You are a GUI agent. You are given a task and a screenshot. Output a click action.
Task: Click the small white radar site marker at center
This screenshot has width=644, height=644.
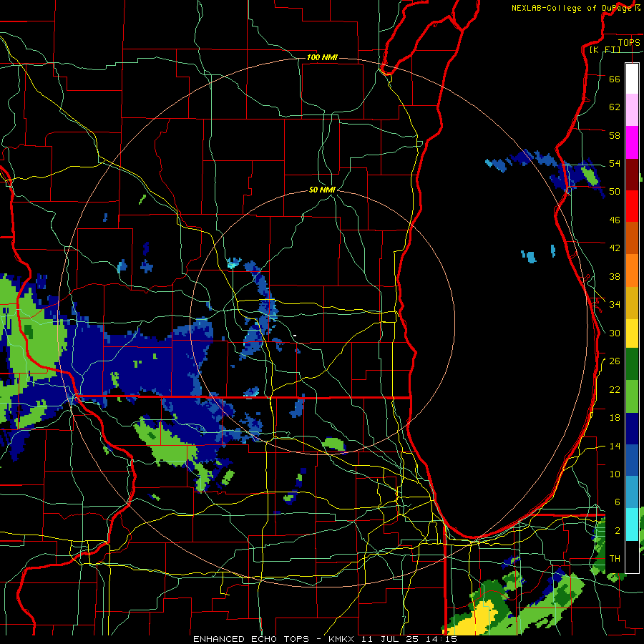pyautogui.click(x=295, y=336)
